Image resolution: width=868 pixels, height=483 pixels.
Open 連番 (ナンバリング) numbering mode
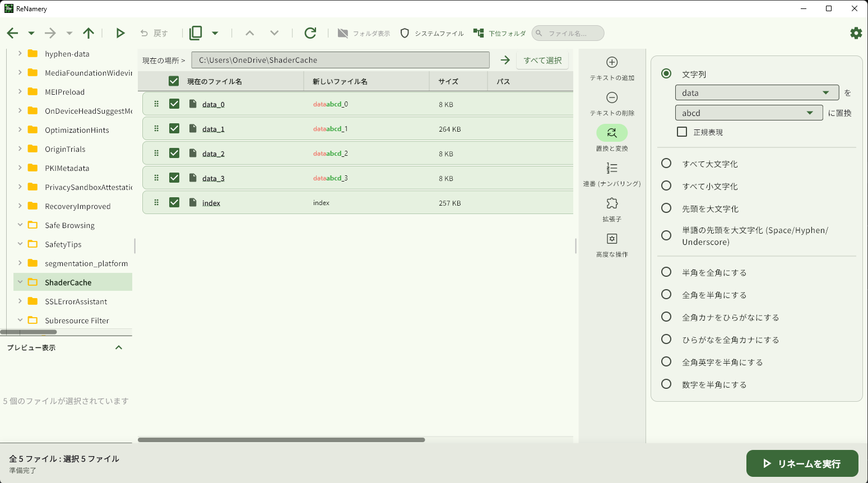pyautogui.click(x=612, y=175)
